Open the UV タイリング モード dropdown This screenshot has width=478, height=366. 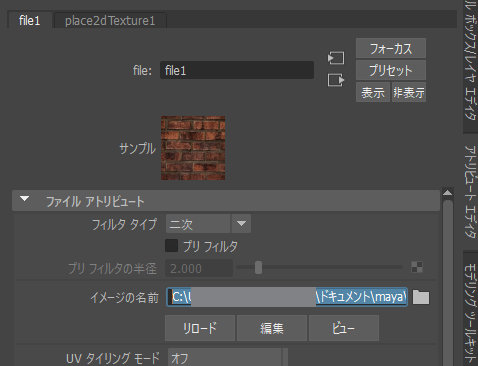click(228, 358)
